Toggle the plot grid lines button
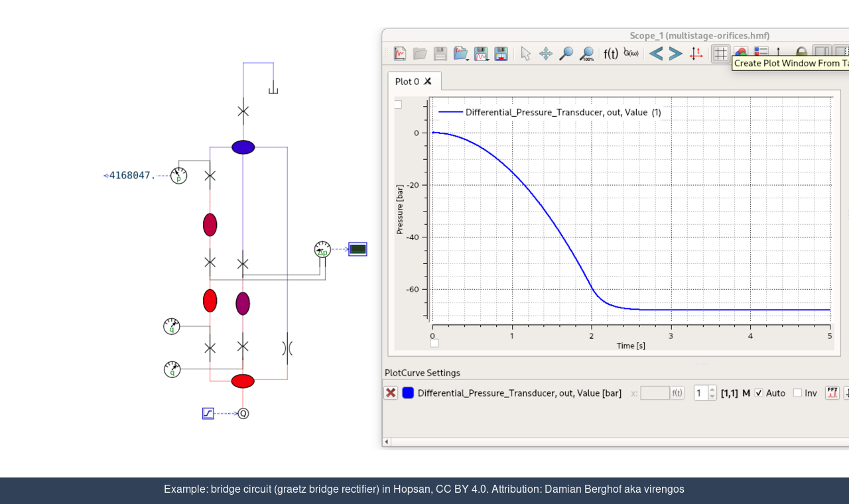 (x=721, y=54)
